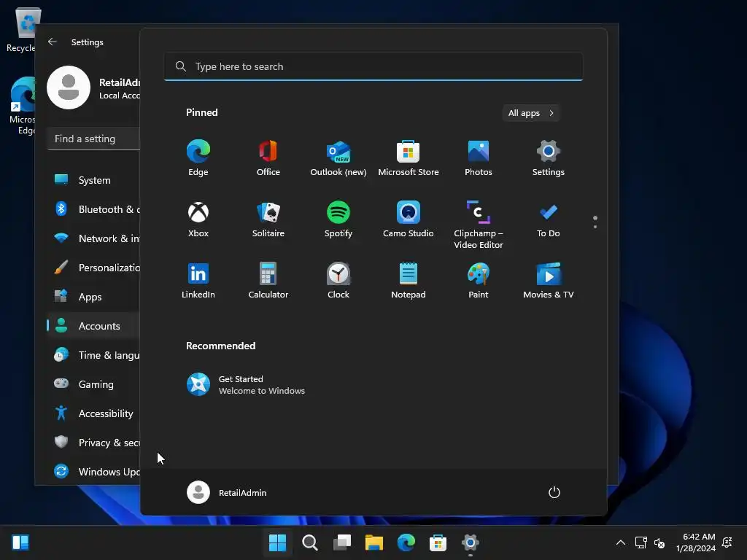Open taskbar Search magnifier

coord(309,542)
